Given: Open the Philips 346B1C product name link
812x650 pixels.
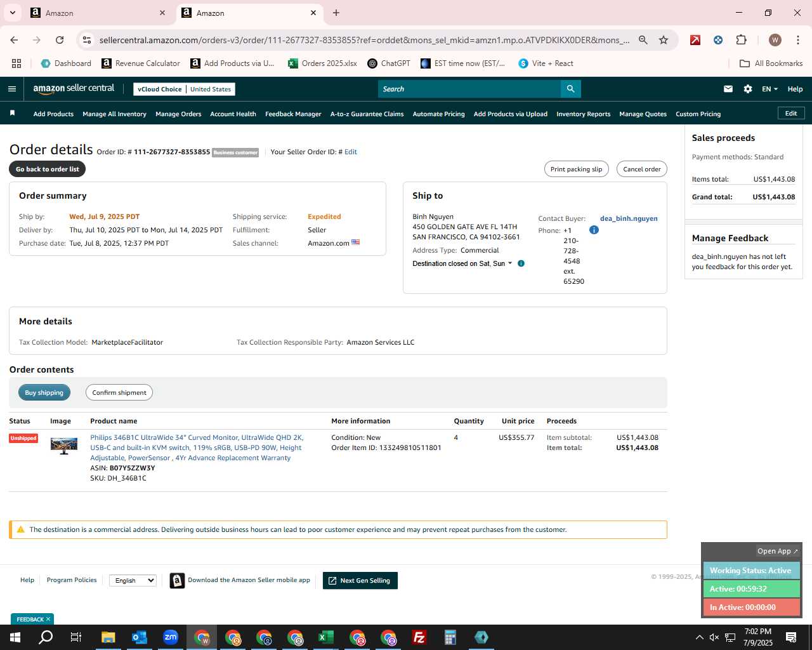Looking at the screenshot, I should click(197, 448).
